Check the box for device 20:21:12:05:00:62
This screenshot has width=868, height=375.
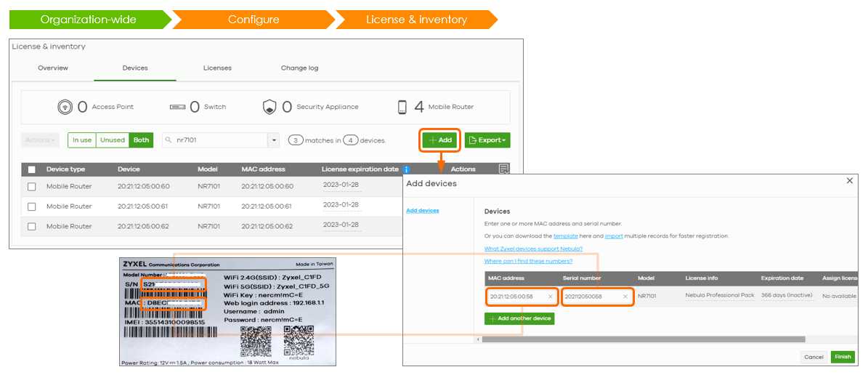[x=31, y=227]
